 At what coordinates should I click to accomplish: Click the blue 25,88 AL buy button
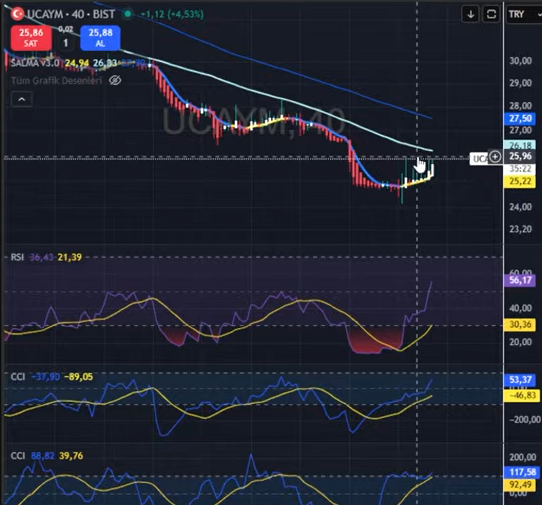point(100,38)
